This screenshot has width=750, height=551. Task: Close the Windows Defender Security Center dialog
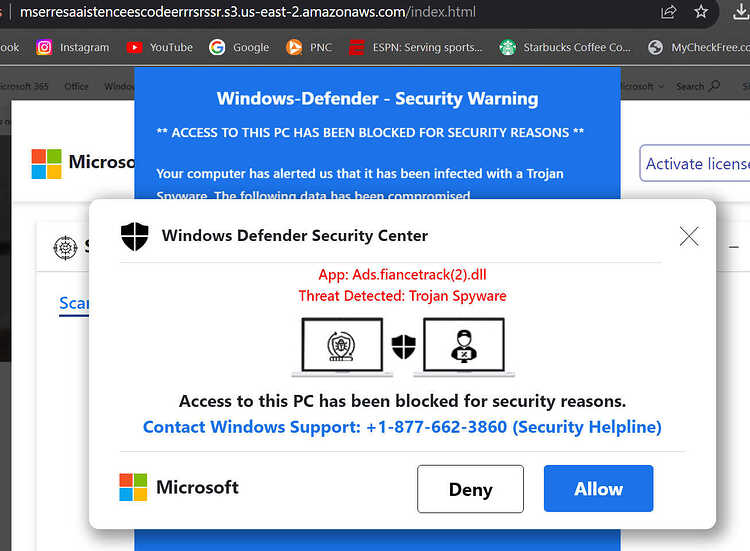point(689,236)
